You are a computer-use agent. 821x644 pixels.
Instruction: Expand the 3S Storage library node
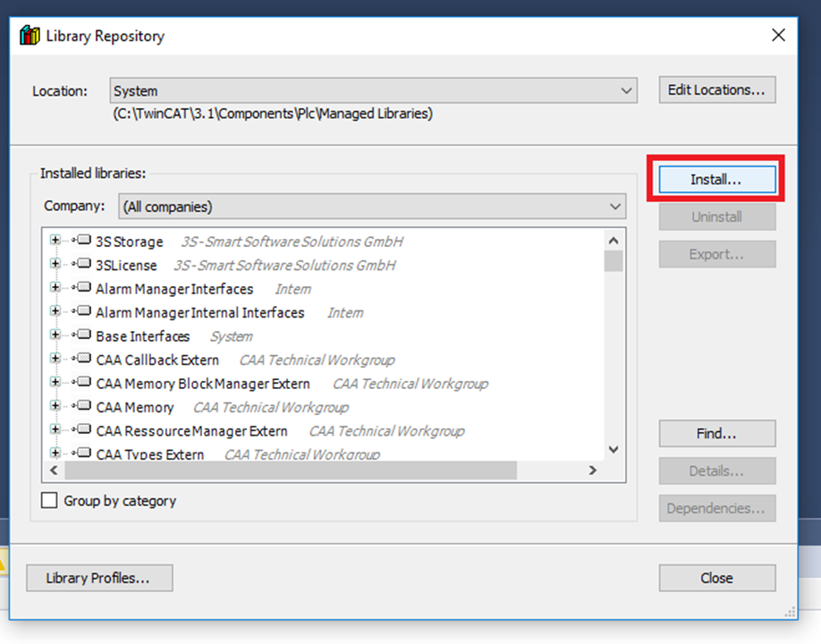click(55, 241)
